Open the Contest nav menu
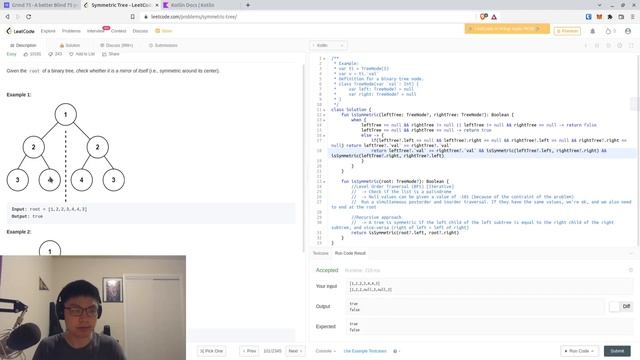640x360 pixels. click(x=118, y=31)
